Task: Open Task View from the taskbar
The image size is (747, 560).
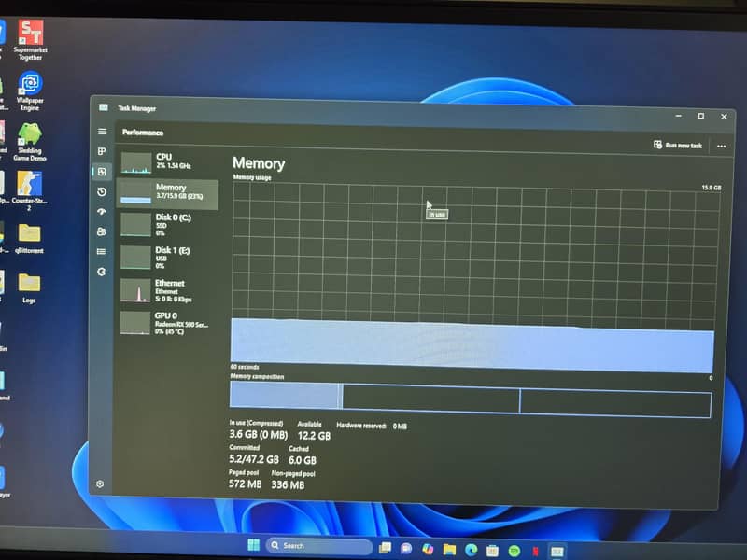Action: 385,548
